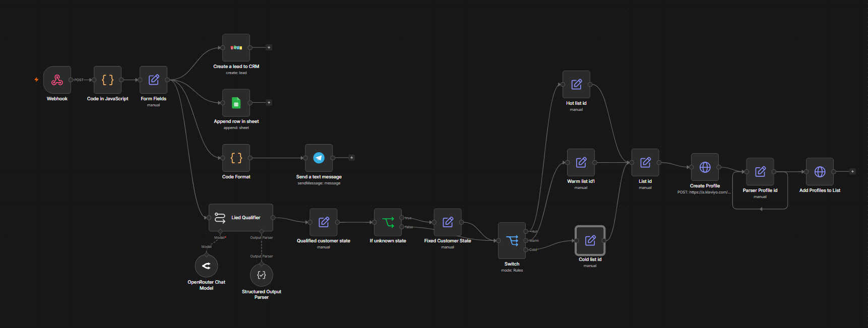Viewport: 868px width, 328px height.
Task: Click the Warm output of Switch
Action: click(x=526, y=240)
